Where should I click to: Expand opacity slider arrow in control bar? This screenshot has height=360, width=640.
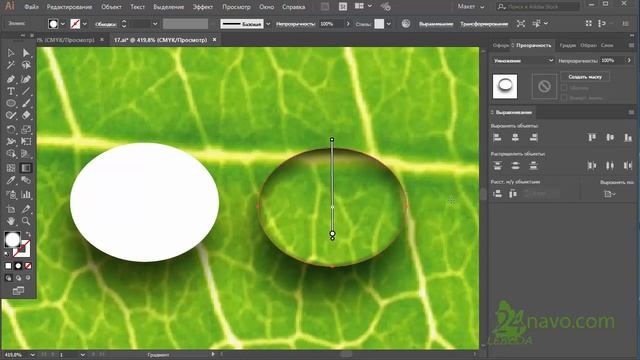348,24
